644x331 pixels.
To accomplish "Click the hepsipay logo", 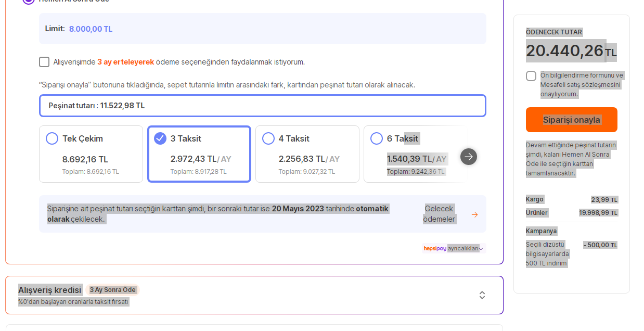I will pos(435,249).
